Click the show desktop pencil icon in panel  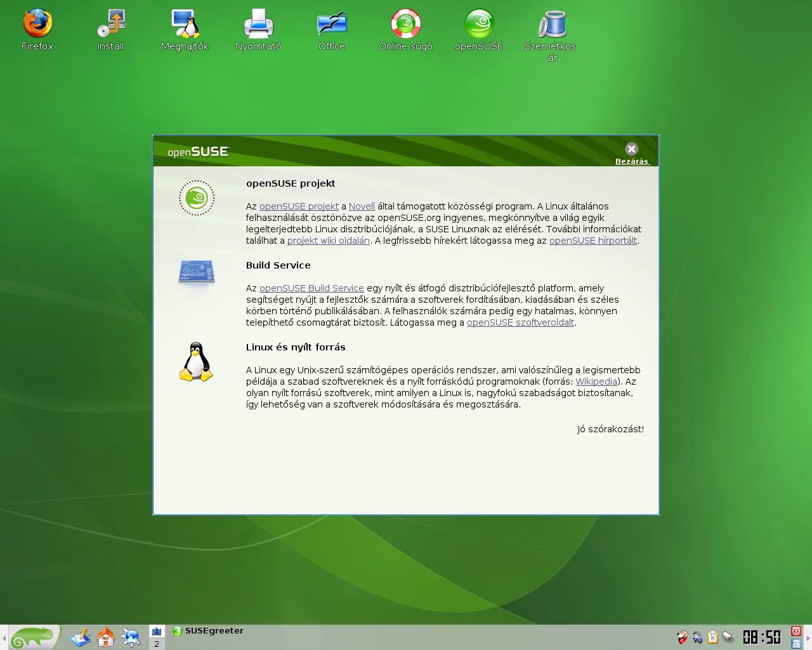coord(81,637)
